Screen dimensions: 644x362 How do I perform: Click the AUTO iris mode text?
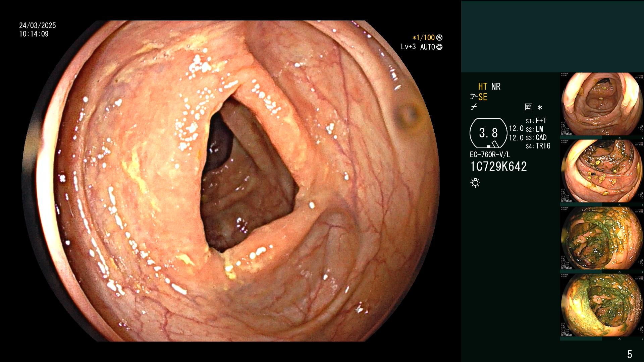point(428,47)
